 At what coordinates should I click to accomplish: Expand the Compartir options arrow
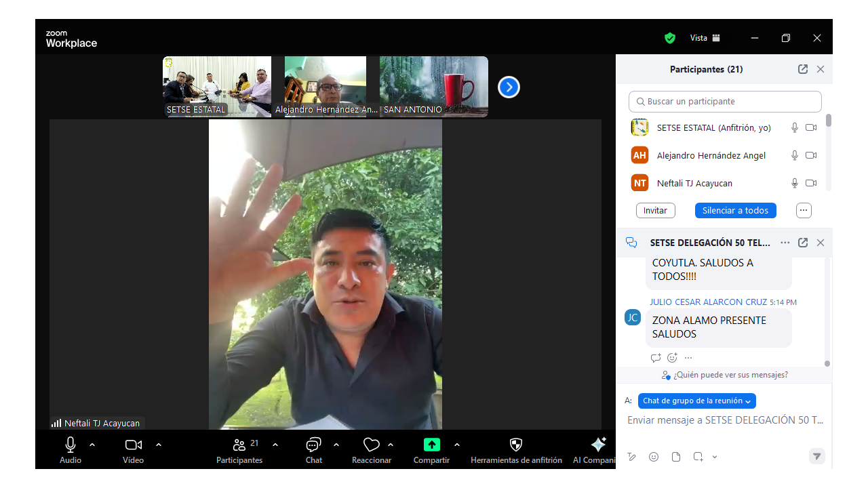tap(457, 445)
